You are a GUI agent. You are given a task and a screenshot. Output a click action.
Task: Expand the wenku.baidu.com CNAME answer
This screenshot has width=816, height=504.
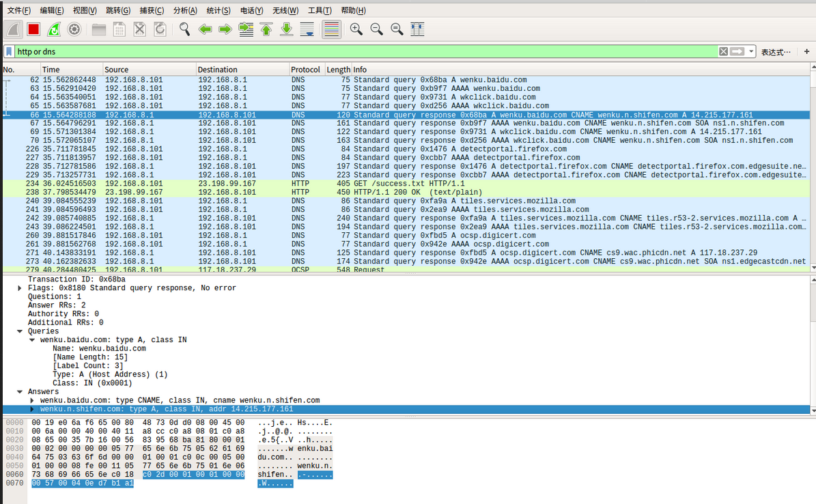(x=32, y=400)
